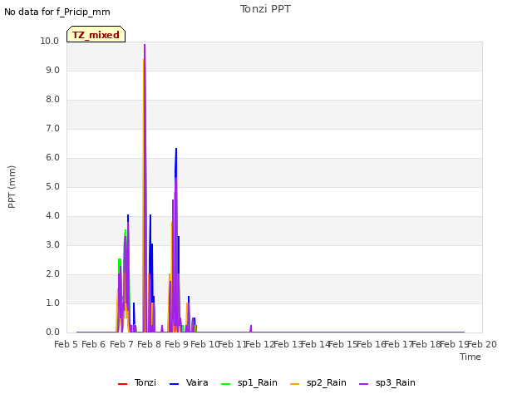Click the orange sp2_Rain legend color marker
532x399 pixels.
click(x=295, y=384)
